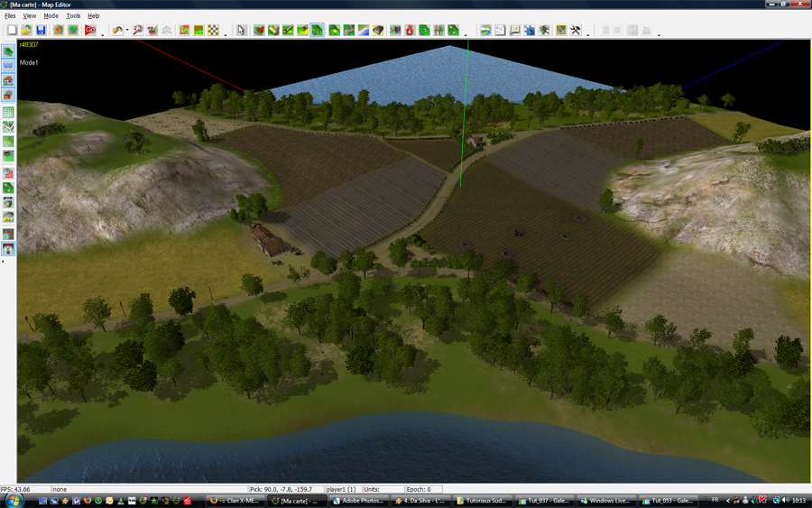Open the View menu
The width and height of the screenshot is (812, 508).
[x=30, y=15]
